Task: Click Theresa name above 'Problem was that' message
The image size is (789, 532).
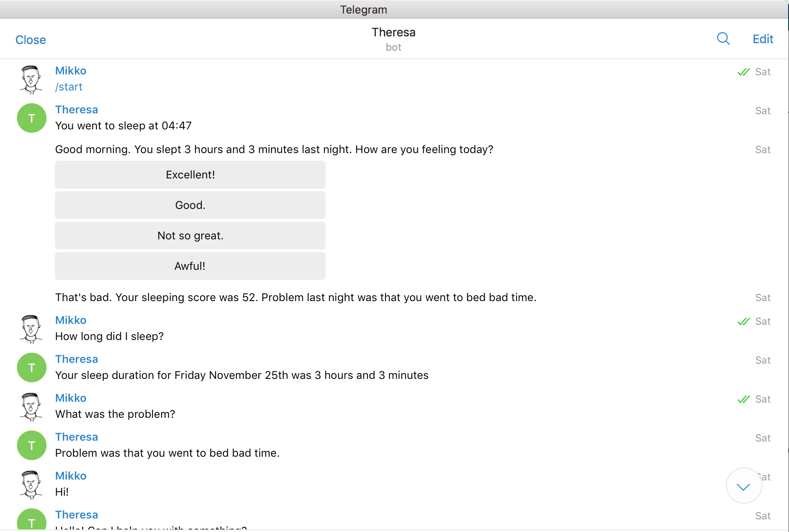Action: 77,437
